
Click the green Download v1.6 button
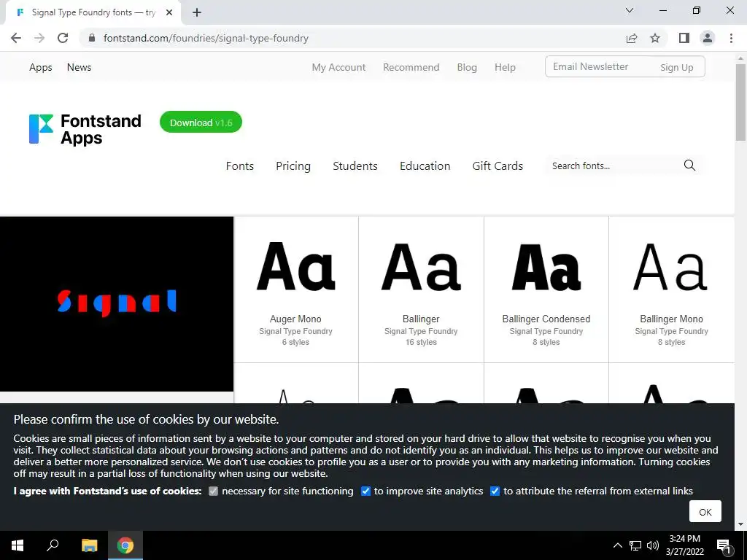(x=201, y=122)
